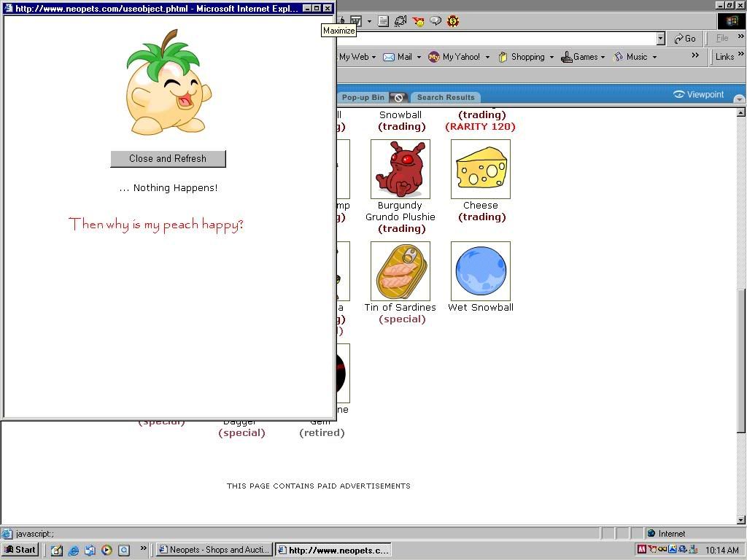Click the Wet Snowball image
This screenshot has height=560, width=747.
480,271
